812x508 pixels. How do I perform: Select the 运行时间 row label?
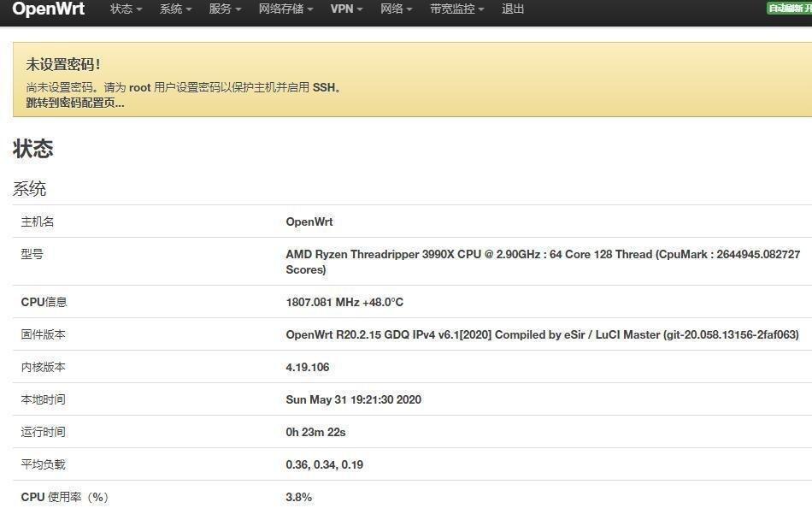click(43, 432)
